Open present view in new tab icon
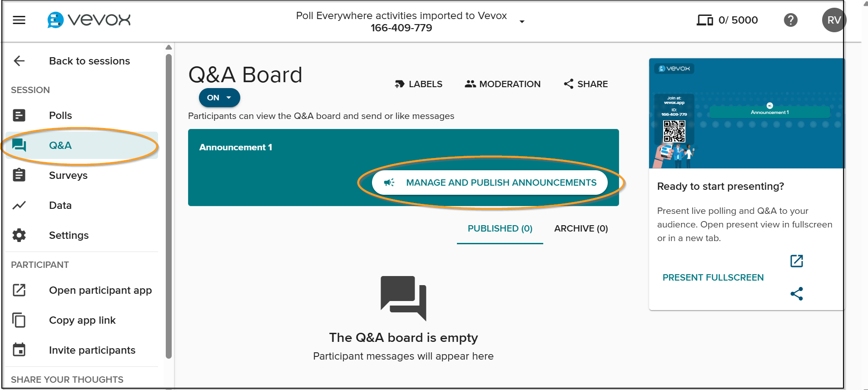Viewport: 868px width, 390px height. tap(797, 261)
